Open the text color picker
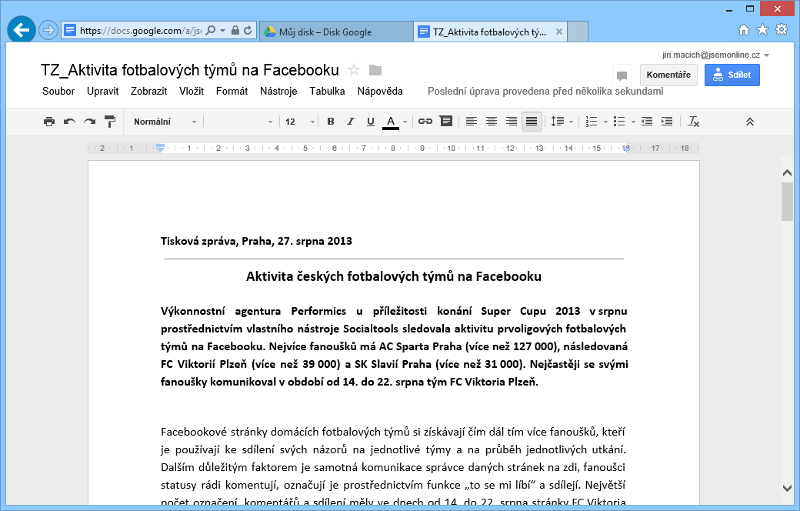 point(391,122)
